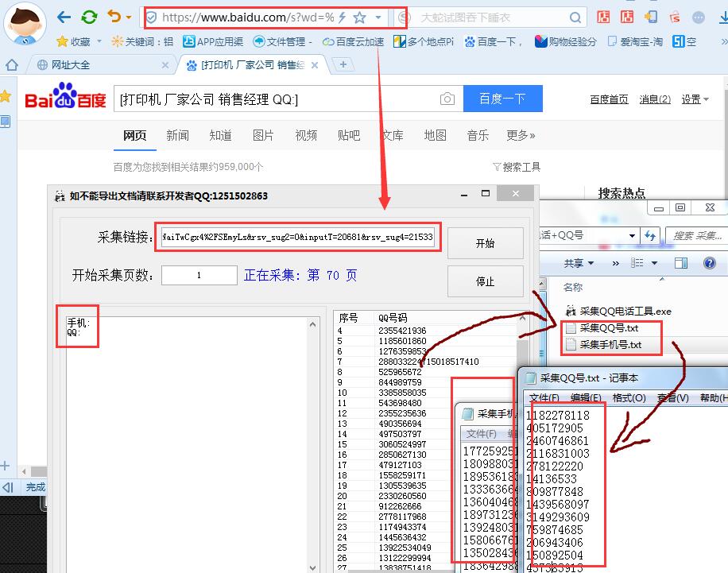The height and width of the screenshot is (573, 728).
Task: Click the green refresh icon
Action: click(x=89, y=17)
